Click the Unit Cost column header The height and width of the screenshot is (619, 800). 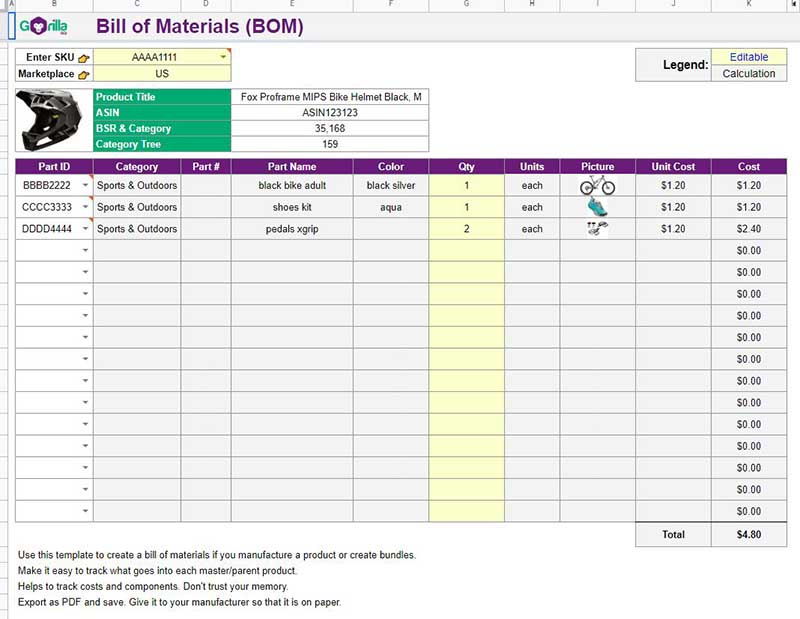tap(673, 166)
